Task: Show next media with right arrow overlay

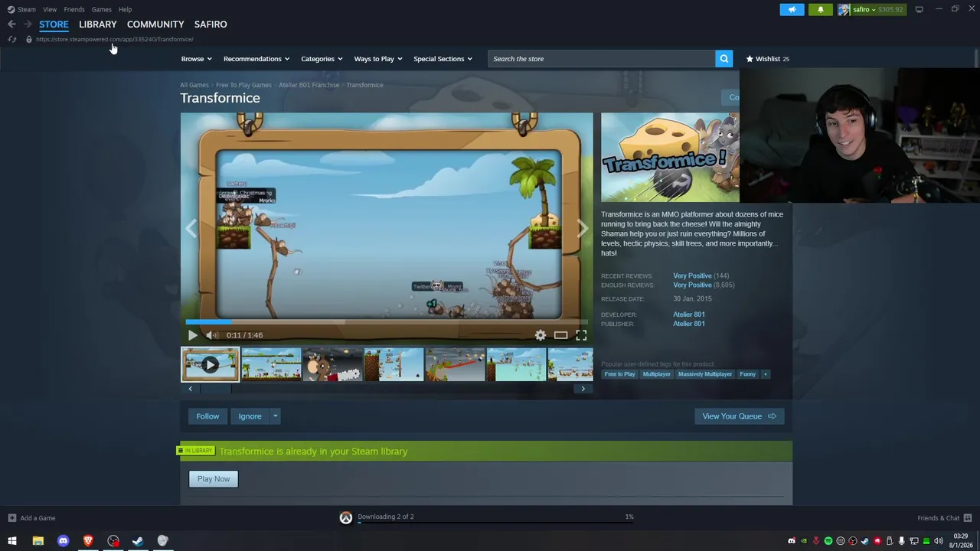Action: 582,228
